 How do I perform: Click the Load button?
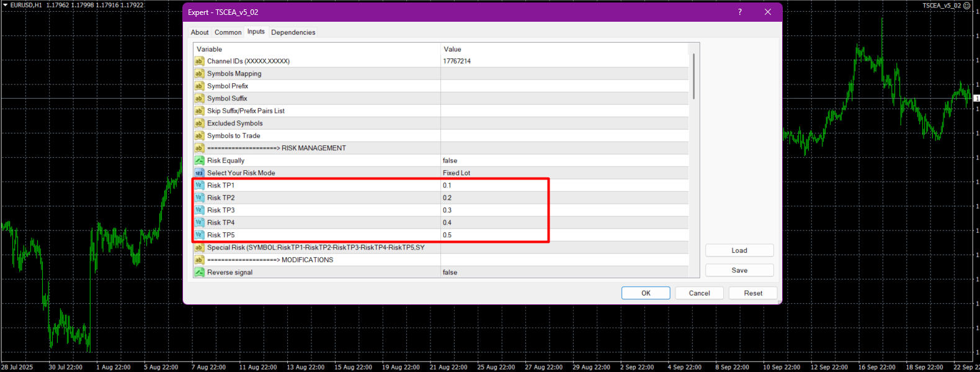tap(739, 250)
